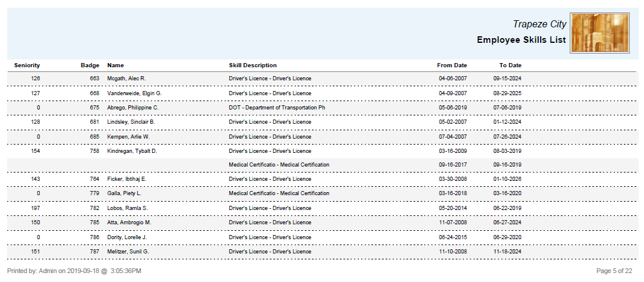Click the Employee Skills List title
Screen dimensions: 644x282
click(x=521, y=40)
